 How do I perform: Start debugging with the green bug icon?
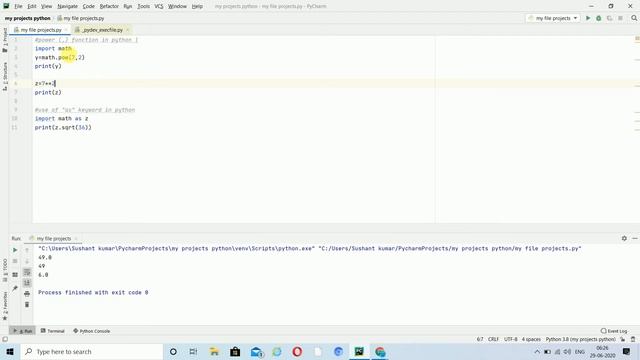(x=599, y=18)
